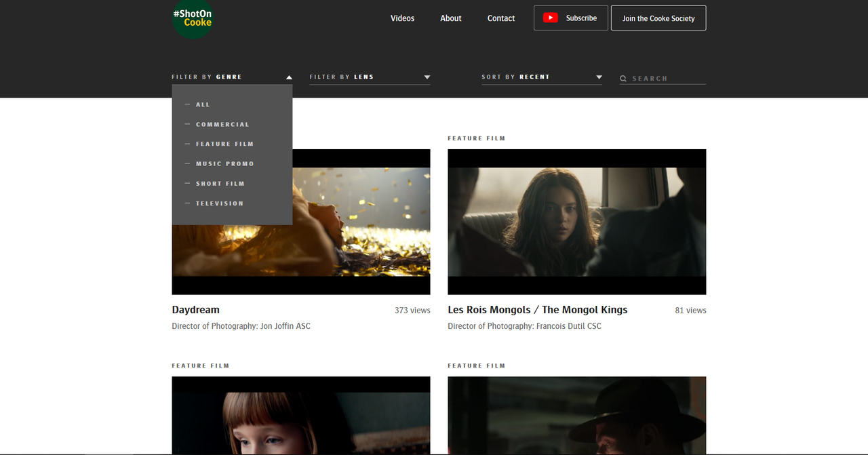Viewport: 868px width, 455px height.
Task: Open the About page
Action: (451, 18)
